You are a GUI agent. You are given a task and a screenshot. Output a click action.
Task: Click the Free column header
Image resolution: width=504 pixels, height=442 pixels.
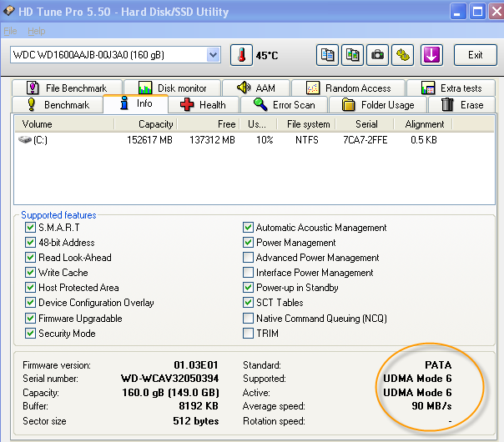click(x=209, y=124)
